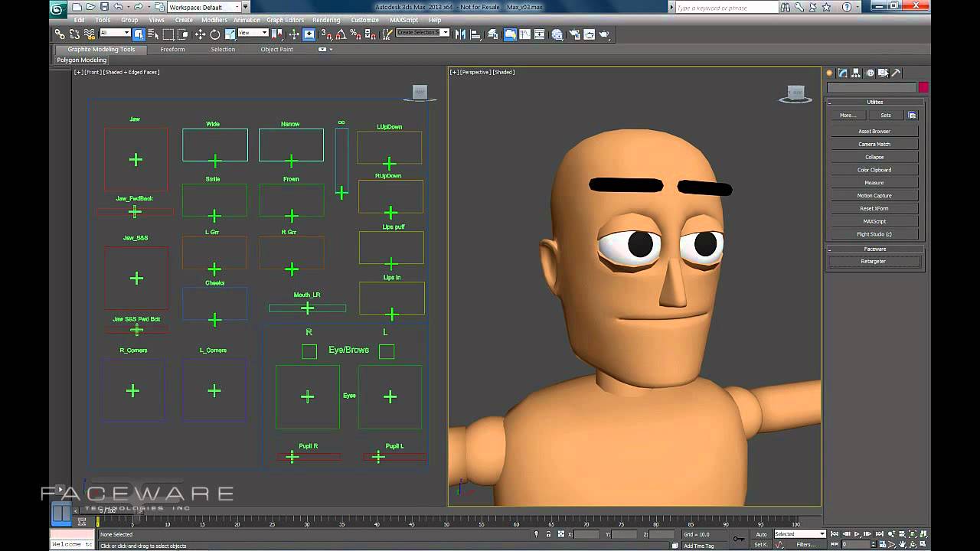
Task: Open the Graph Editors menu
Action: pyautogui.click(x=285, y=20)
